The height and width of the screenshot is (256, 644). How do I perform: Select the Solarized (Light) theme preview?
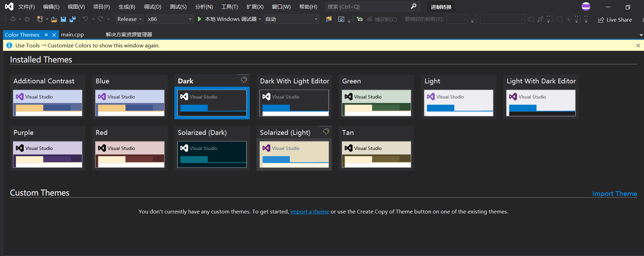(294, 154)
